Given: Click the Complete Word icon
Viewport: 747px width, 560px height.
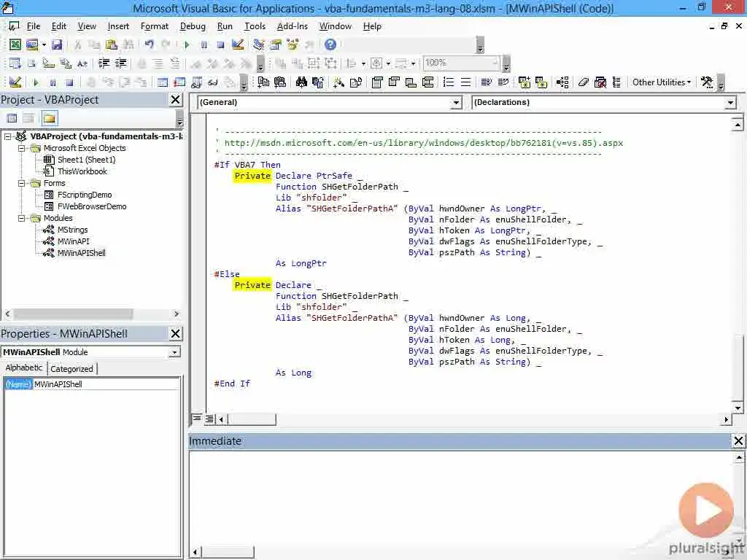Looking at the screenshot, I should (x=82, y=63).
